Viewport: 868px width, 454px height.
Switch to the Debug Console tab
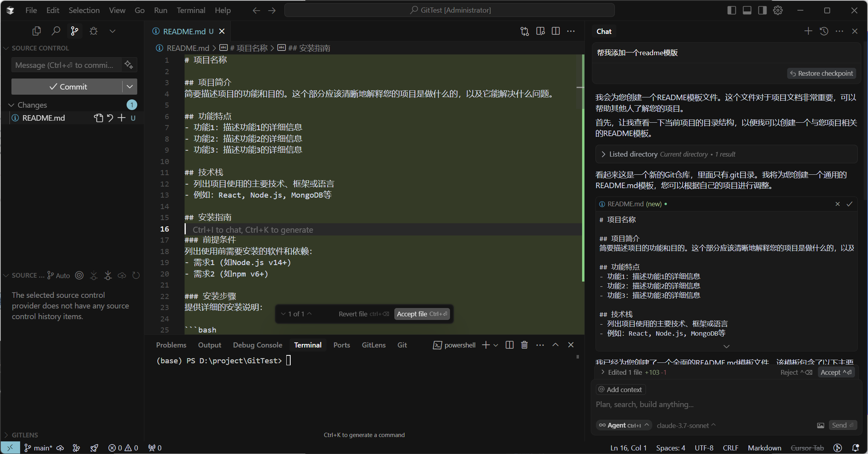(x=258, y=345)
